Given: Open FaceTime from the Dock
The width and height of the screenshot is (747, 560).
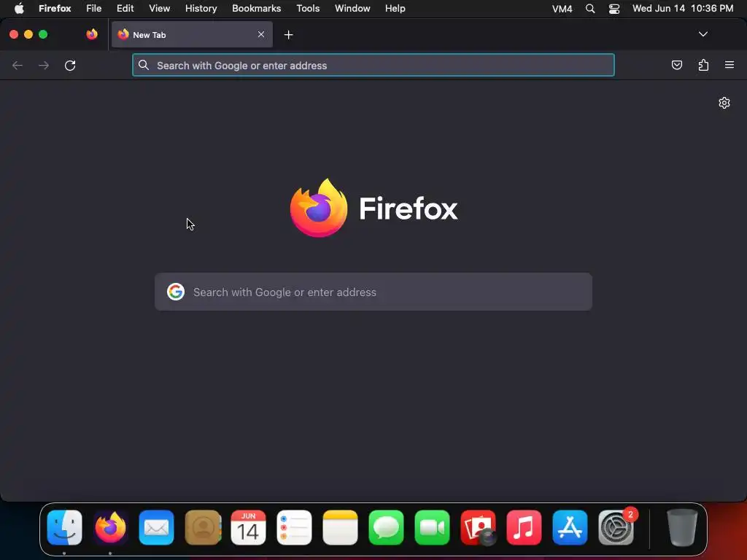Looking at the screenshot, I should coord(432,528).
